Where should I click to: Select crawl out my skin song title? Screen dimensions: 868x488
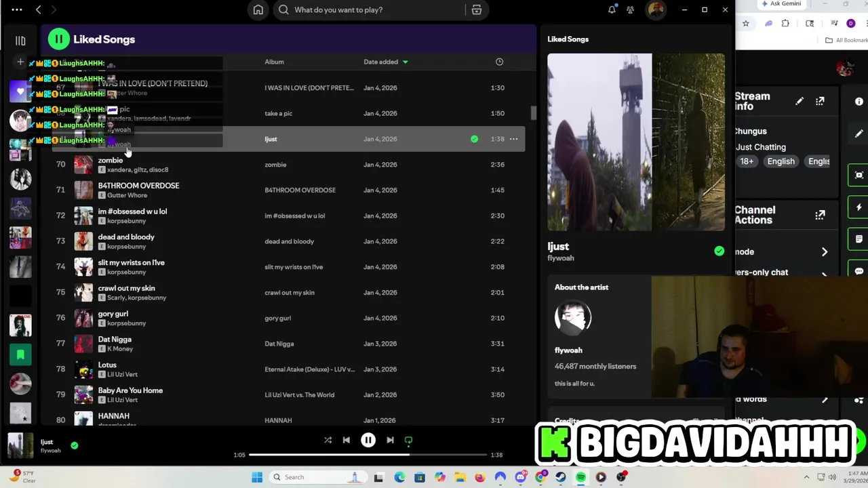click(x=126, y=288)
